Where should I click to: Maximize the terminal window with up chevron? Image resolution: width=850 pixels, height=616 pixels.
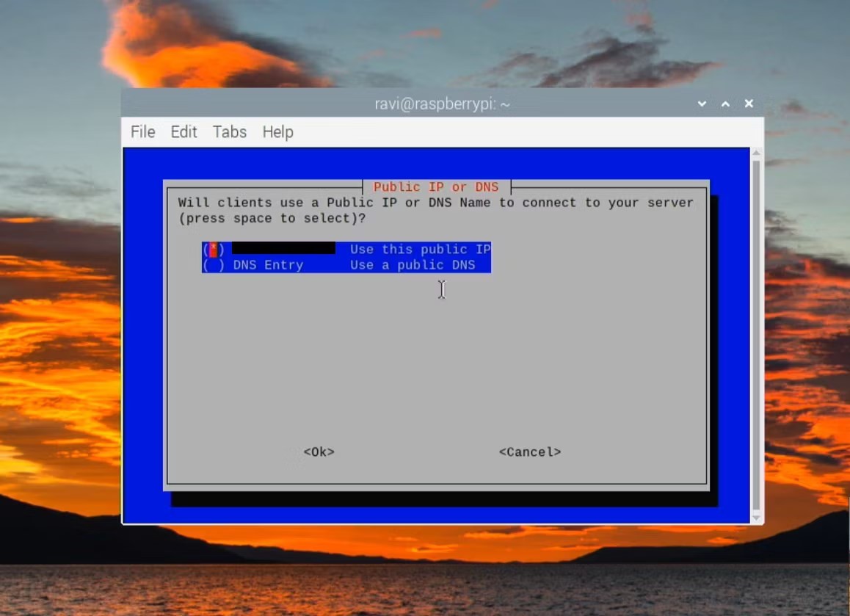[725, 104]
